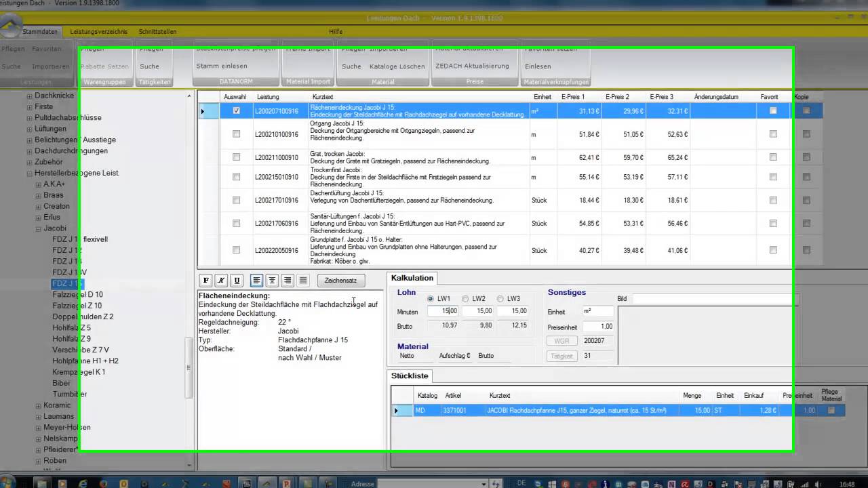Viewport: 868px width, 488px height.
Task: Select Falzziegel D 10 in the tree
Action: click(77, 295)
